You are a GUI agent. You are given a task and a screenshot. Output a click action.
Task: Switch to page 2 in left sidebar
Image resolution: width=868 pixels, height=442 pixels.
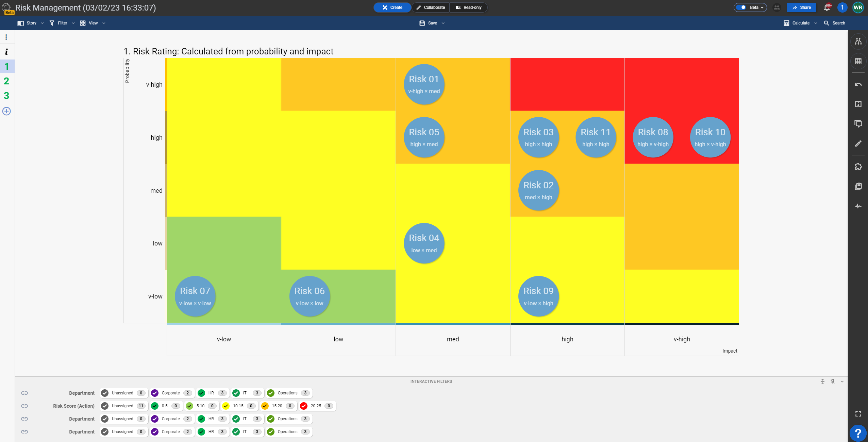6,81
